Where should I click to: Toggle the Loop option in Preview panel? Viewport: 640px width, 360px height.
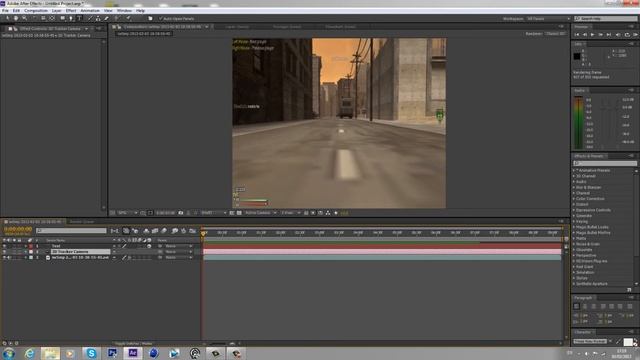point(627,35)
